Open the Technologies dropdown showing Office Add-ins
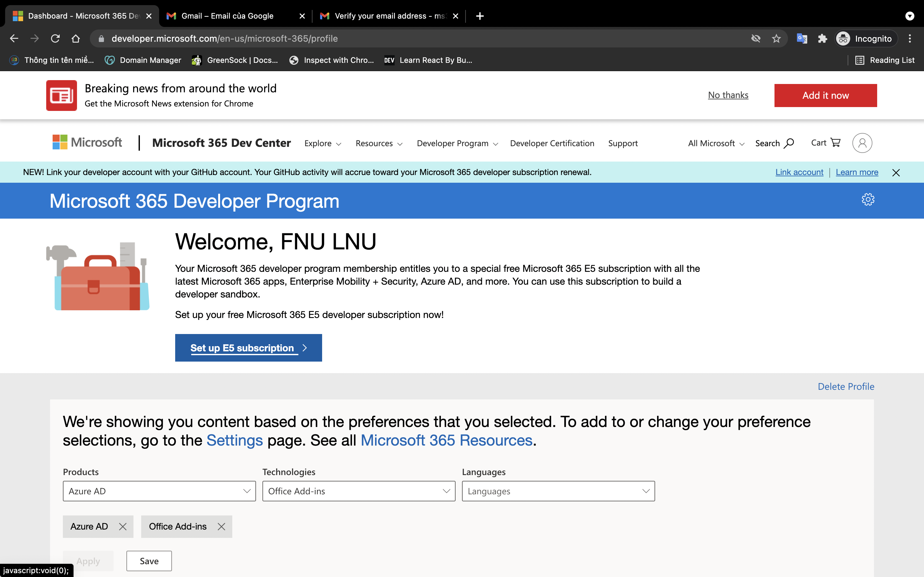The image size is (924, 577). [358, 491]
